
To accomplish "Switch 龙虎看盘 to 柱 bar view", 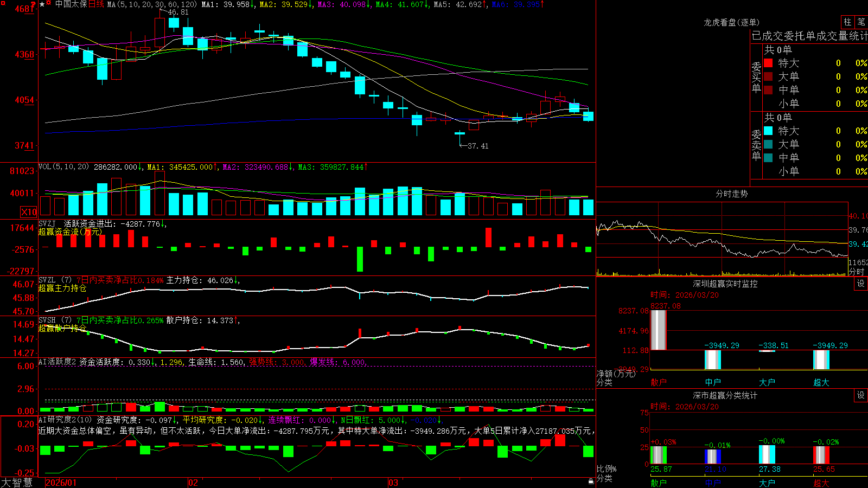I will coord(847,22).
